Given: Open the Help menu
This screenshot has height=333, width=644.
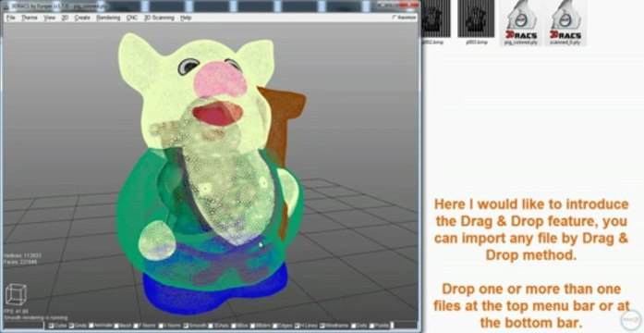Looking at the screenshot, I should click(x=186, y=18).
